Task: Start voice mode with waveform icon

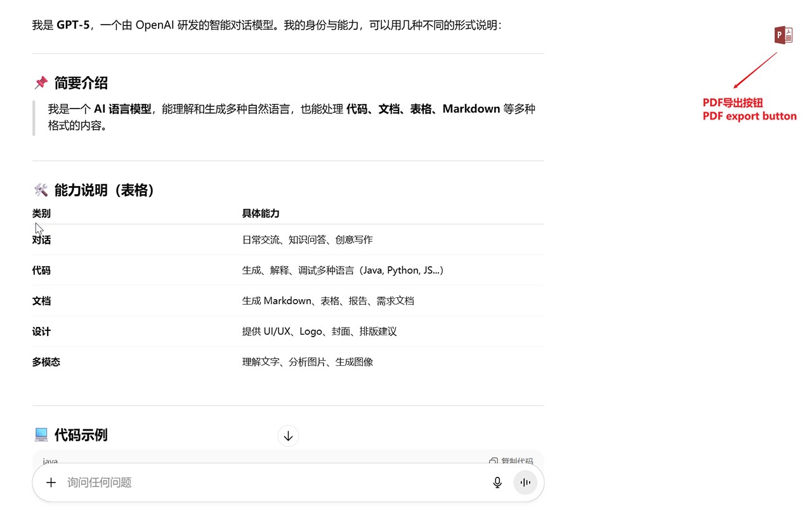Action: pos(525,483)
